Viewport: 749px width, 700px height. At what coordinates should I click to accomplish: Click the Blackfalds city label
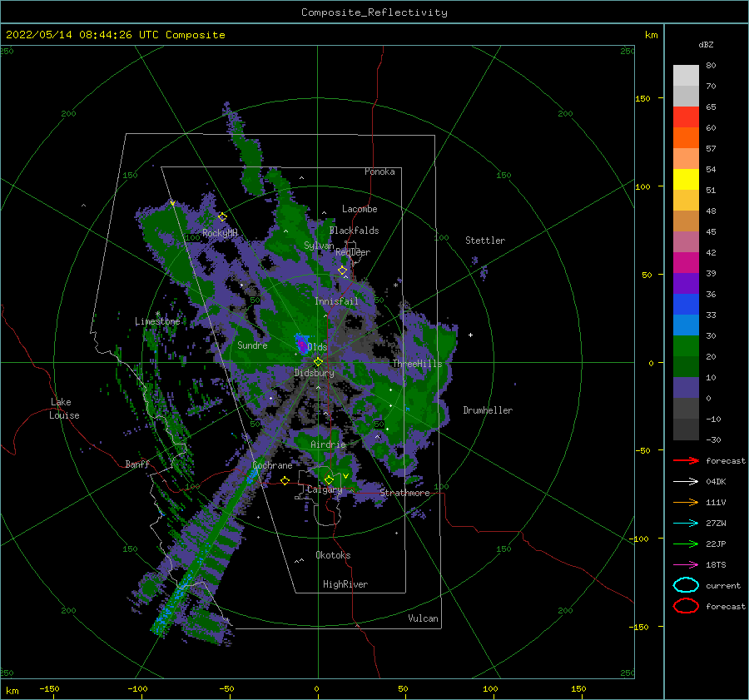pyautogui.click(x=354, y=231)
